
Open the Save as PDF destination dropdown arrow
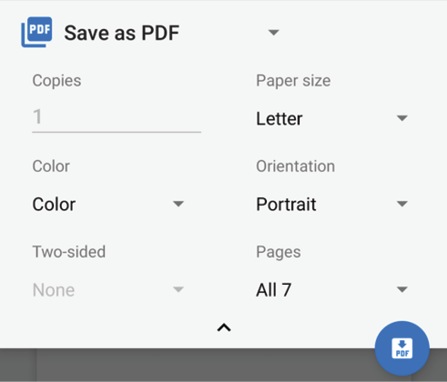pyautogui.click(x=274, y=33)
